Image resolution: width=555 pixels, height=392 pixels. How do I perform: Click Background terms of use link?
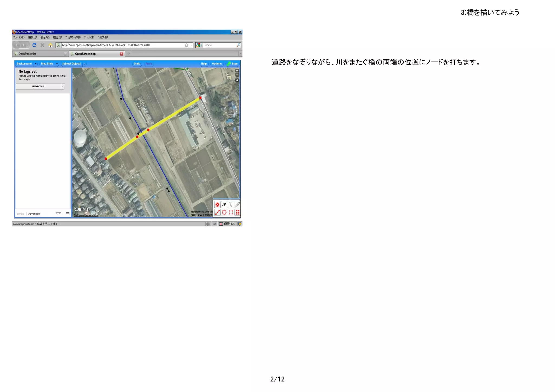point(86,215)
